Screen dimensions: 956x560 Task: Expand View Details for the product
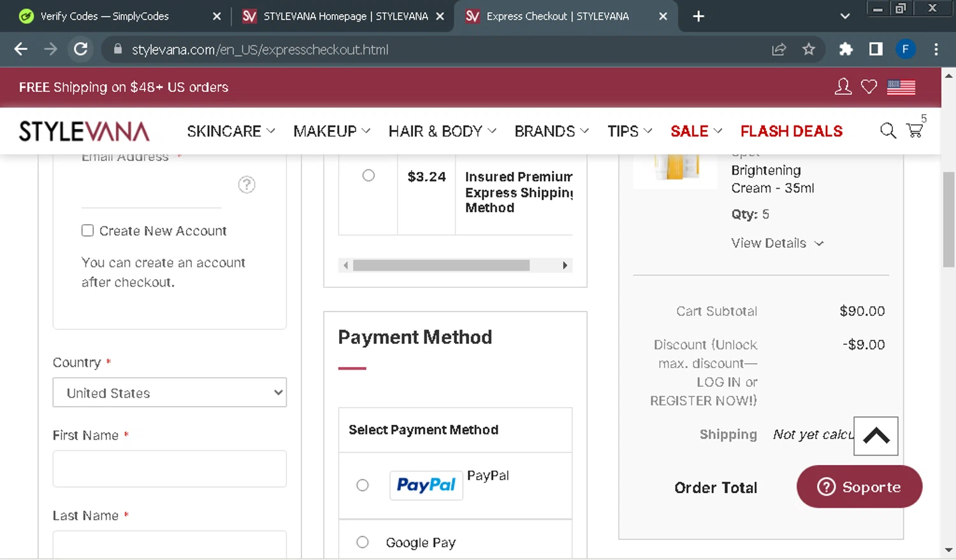pos(778,243)
